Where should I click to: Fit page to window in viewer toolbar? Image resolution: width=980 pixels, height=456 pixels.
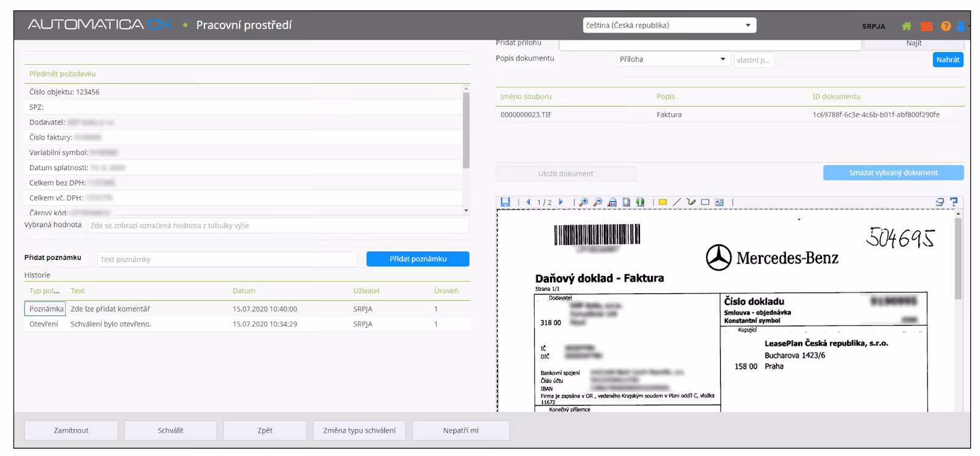click(626, 202)
